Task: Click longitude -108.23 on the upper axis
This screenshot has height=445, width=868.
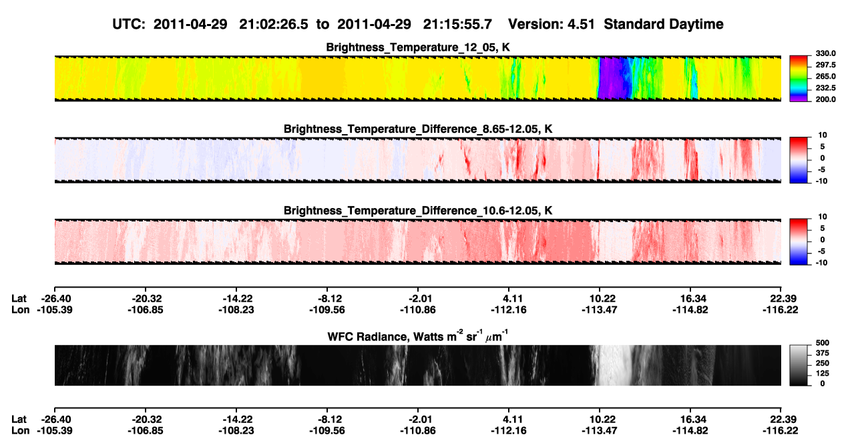Action: pyautogui.click(x=236, y=310)
